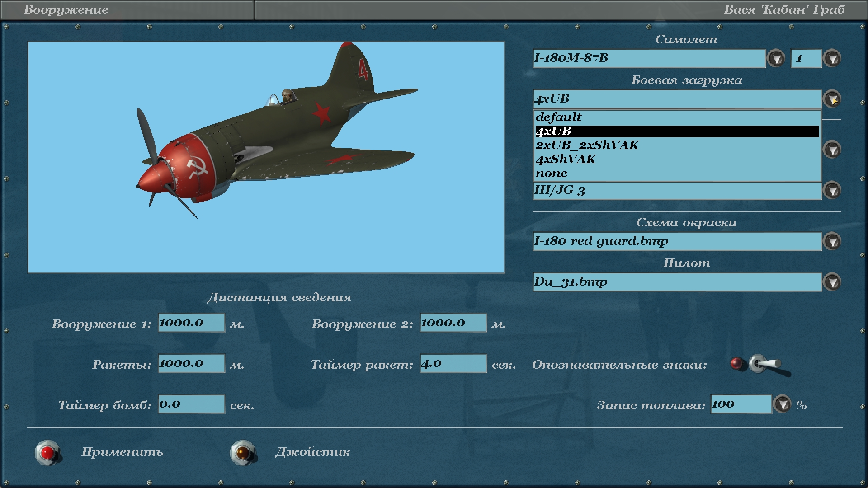Expand the I-180 red guard.bmp skin dropdown

click(832, 241)
